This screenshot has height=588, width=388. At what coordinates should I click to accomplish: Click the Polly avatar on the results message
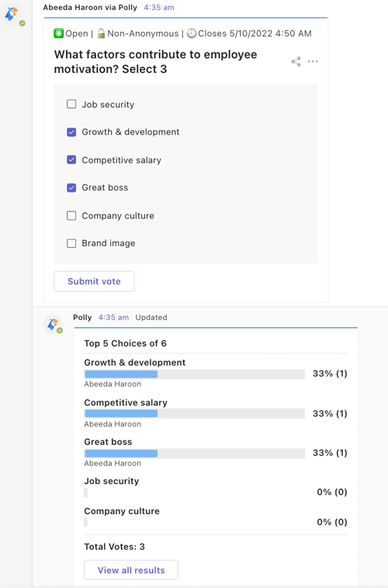54,325
